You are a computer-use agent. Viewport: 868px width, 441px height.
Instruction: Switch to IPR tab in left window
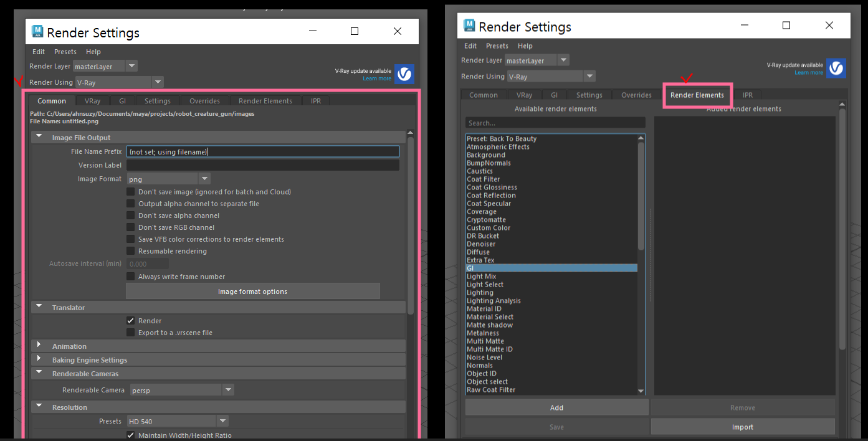point(316,101)
